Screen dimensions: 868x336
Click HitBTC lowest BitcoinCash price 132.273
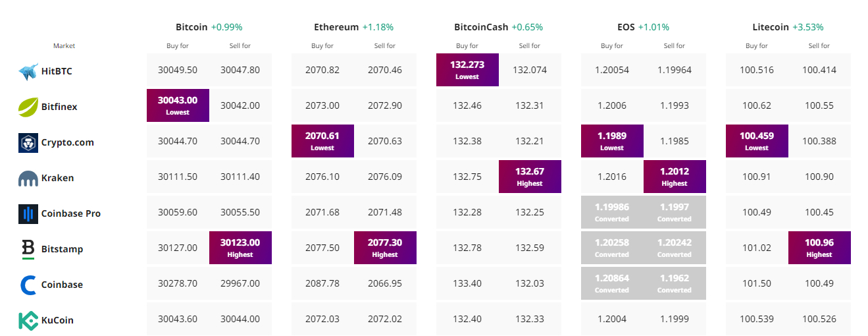[x=467, y=70]
